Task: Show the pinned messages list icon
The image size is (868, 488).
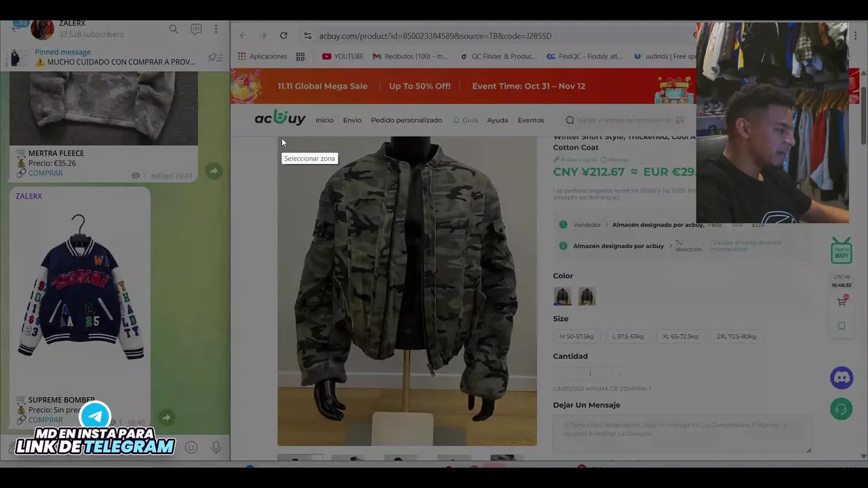Action: tap(215, 58)
